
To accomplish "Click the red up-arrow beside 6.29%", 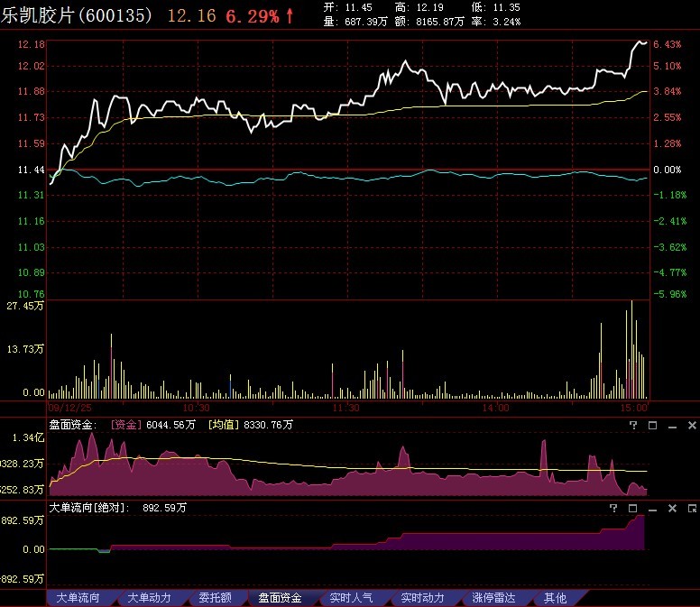I will (x=290, y=15).
